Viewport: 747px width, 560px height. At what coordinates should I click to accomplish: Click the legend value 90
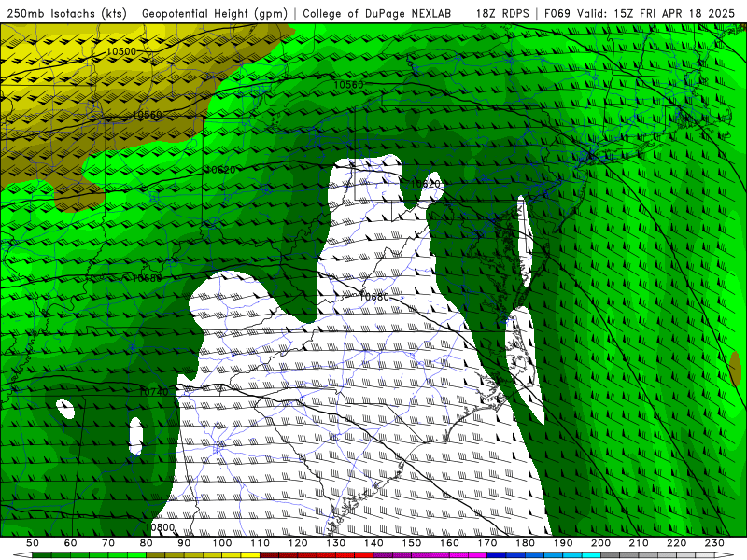(184, 543)
